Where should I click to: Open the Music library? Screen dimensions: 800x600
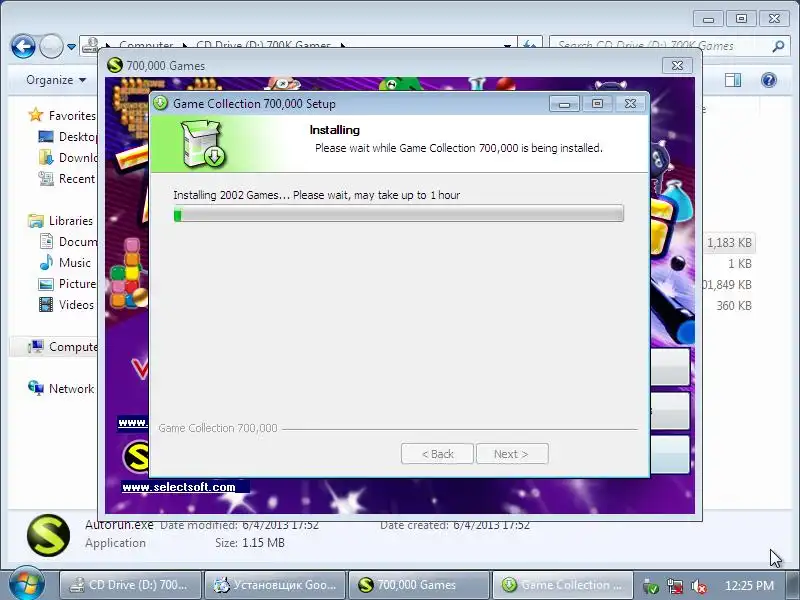click(65, 262)
